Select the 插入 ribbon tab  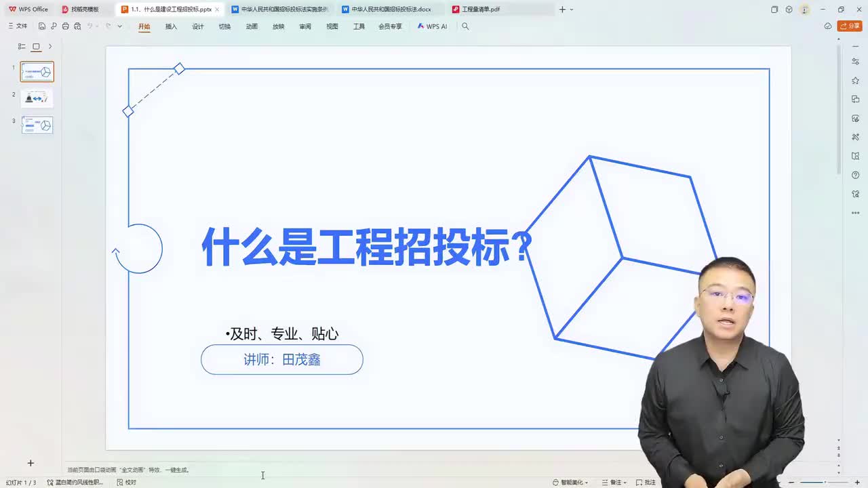point(171,26)
